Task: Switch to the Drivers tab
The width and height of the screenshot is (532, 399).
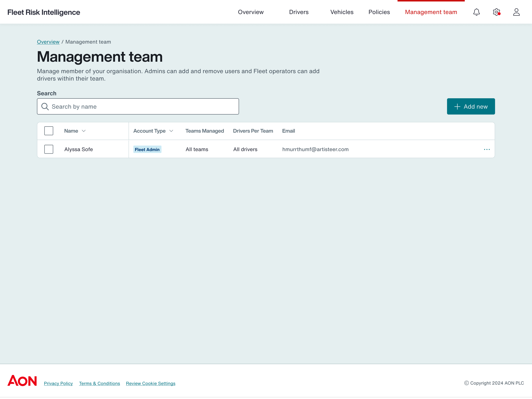Action: tap(299, 12)
